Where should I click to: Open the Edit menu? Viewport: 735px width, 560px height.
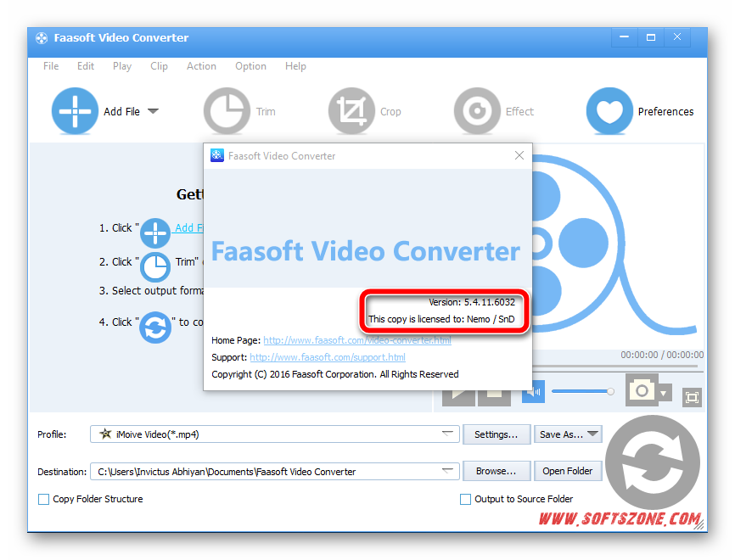[x=86, y=66]
